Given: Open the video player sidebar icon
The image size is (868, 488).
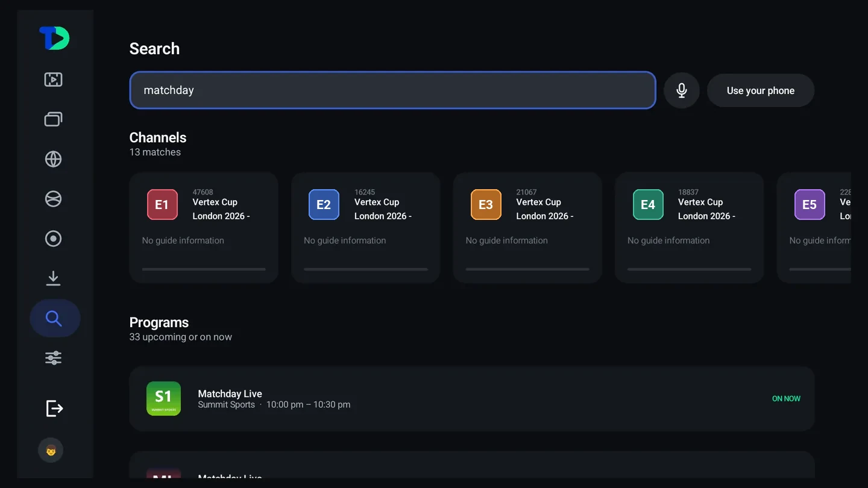Looking at the screenshot, I should pos(54,80).
